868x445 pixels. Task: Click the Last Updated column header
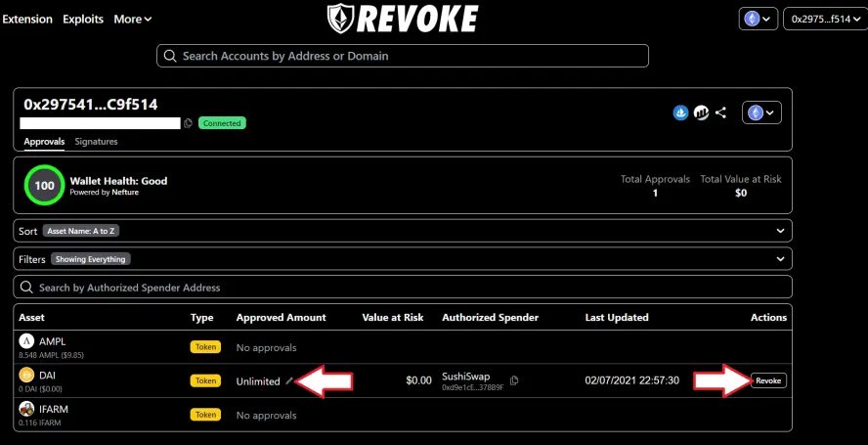[617, 318]
